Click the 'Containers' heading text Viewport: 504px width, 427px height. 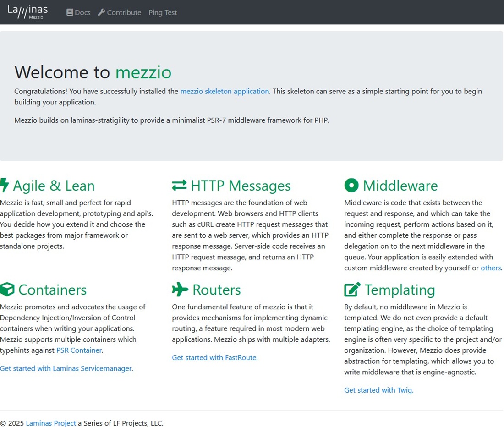click(52, 290)
